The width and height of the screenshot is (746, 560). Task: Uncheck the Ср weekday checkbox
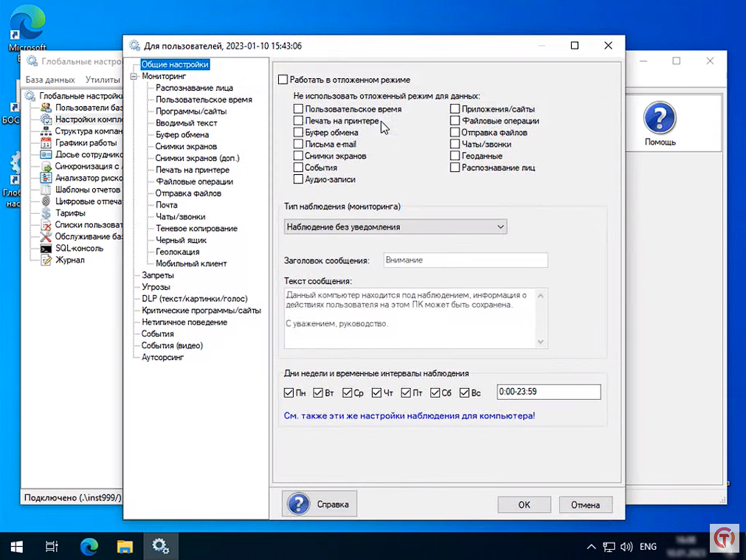pos(348,393)
